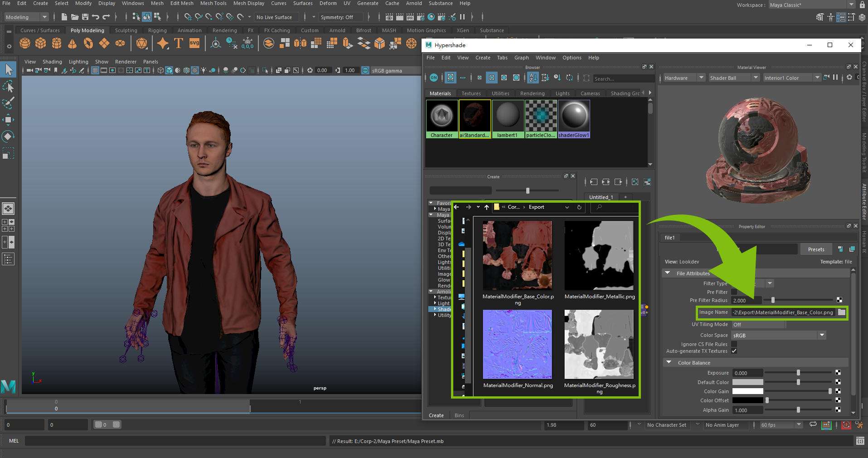The image size is (868, 458).
Task: Select the Lasso selection tool
Action: click(8, 86)
